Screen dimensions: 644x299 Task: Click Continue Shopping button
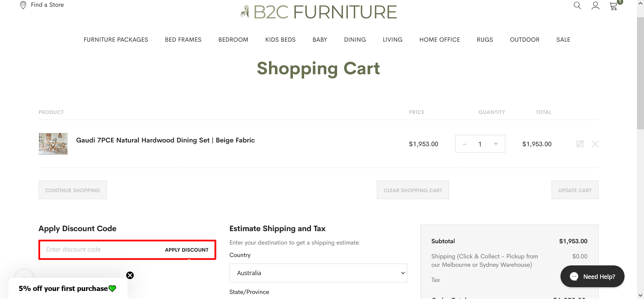tap(73, 190)
